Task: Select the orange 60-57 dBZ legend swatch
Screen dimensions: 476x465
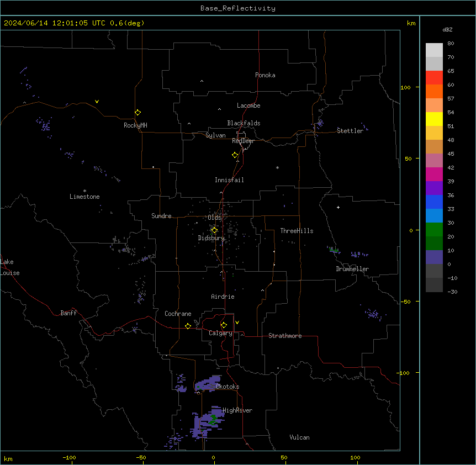Action: pos(434,91)
